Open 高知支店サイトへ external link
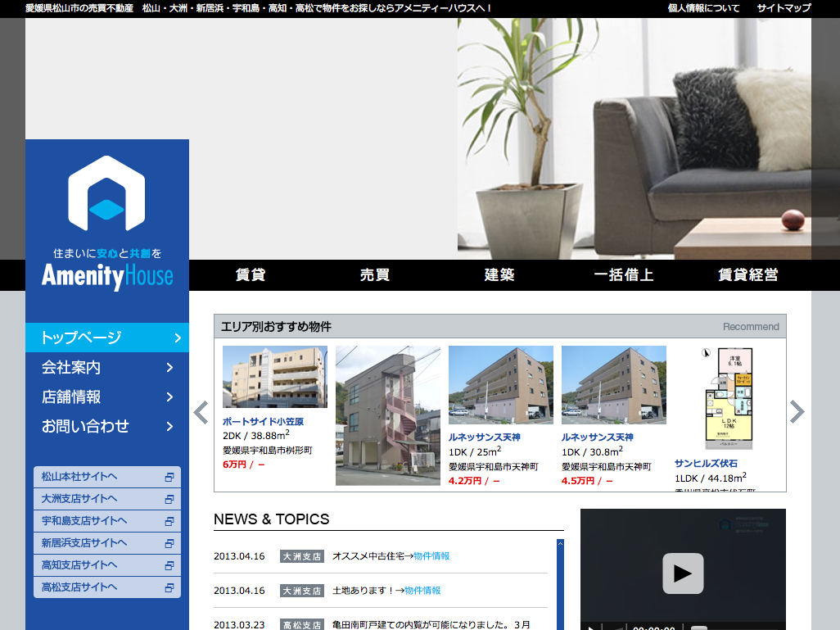The height and width of the screenshot is (630, 840). (x=106, y=565)
